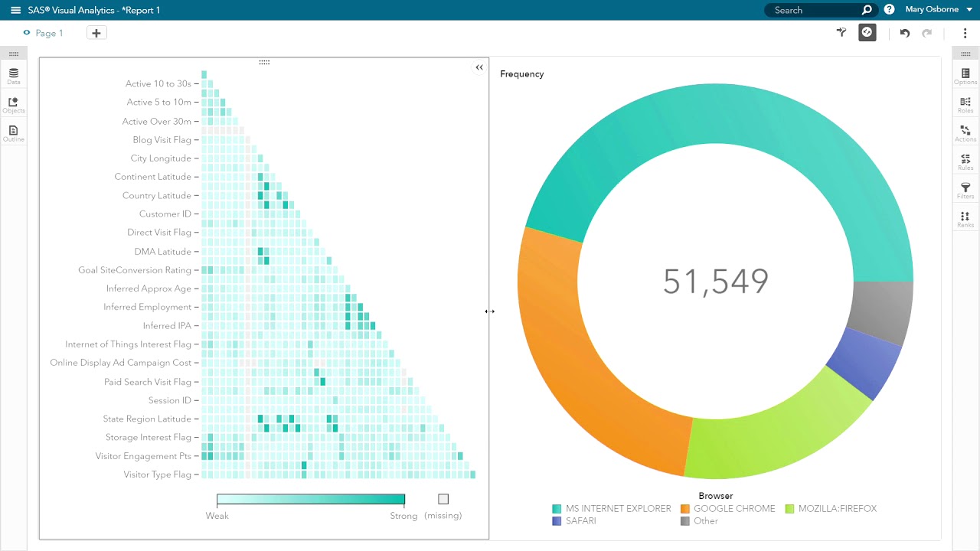The height and width of the screenshot is (551, 980).
Task: Click the left sidebar grip handle
Action: [14, 53]
